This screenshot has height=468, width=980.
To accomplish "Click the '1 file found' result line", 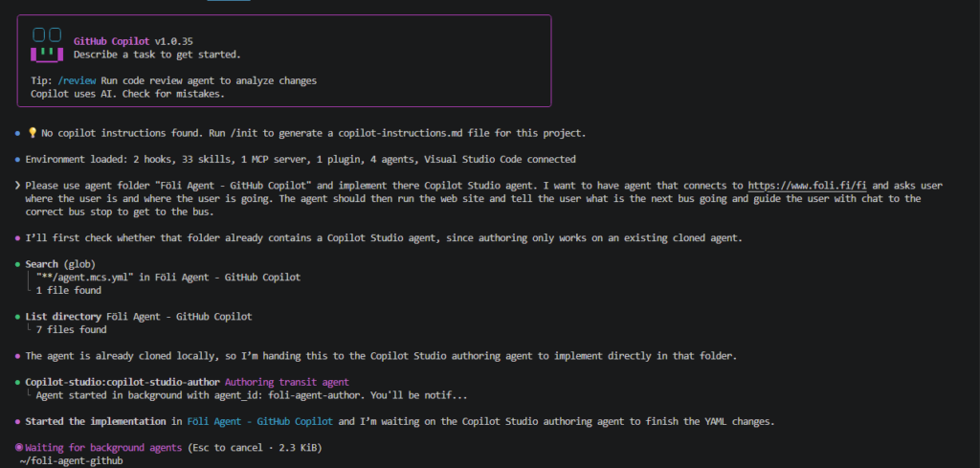I will 68,291.
